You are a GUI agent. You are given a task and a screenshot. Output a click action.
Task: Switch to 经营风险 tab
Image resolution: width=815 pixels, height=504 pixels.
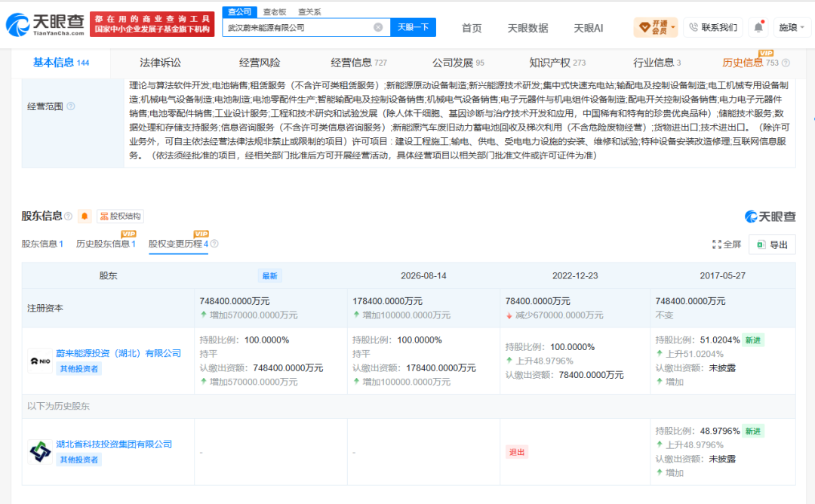(260, 63)
